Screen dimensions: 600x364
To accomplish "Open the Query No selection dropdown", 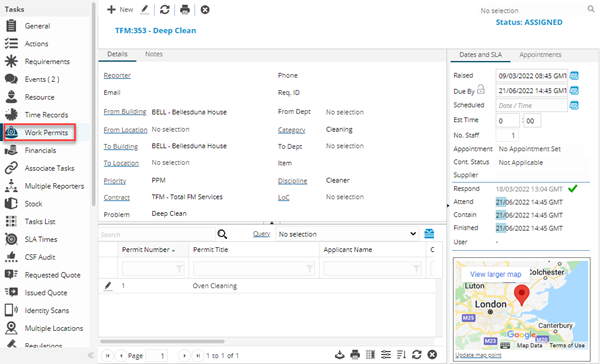I will [x=347, y=234].
